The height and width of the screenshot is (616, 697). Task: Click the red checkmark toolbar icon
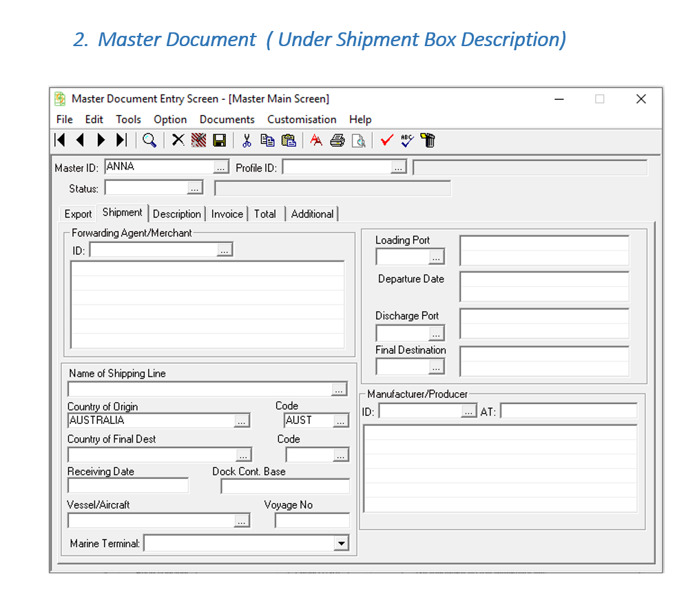click(386, 140)
